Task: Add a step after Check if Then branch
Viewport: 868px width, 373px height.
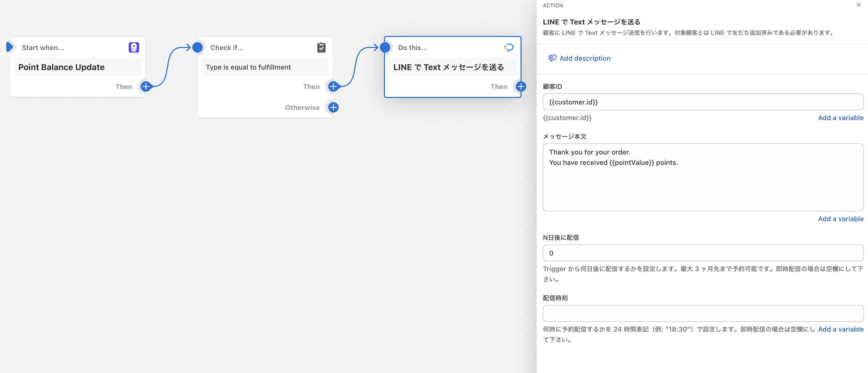Action: tap(333, 86)
